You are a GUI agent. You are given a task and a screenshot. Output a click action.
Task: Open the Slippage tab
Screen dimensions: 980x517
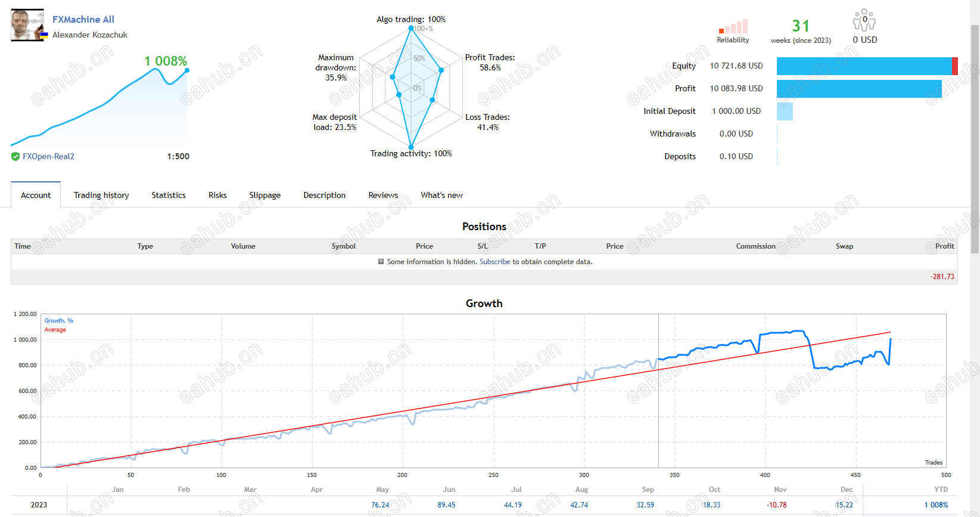coord(265,195)
